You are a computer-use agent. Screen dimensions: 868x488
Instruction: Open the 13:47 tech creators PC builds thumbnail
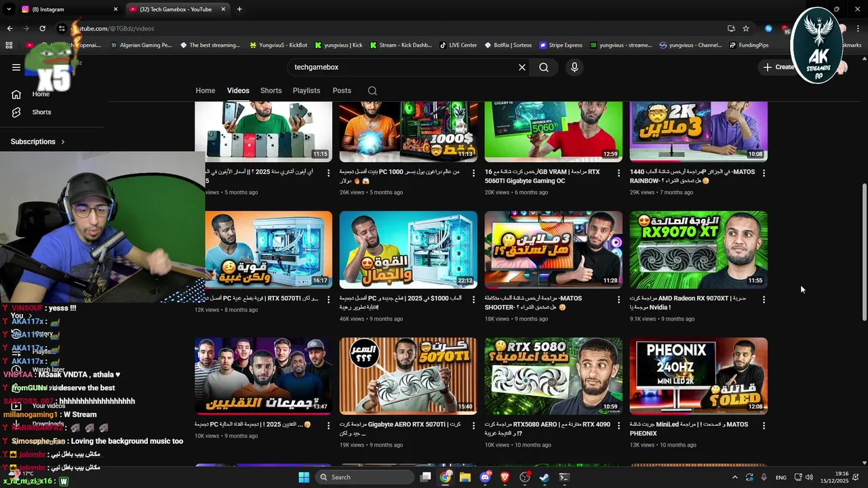coord(264,376)
